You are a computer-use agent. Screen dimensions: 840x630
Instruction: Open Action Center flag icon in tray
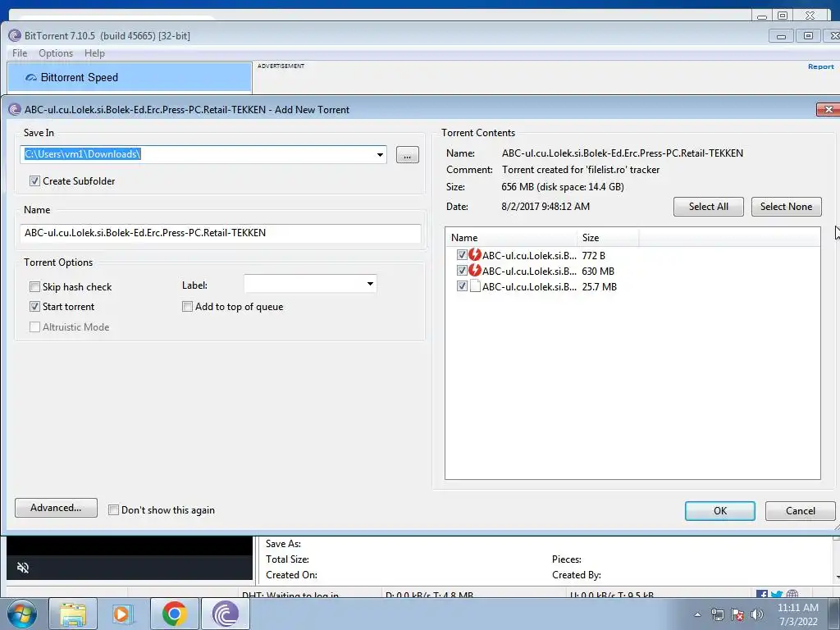click(x=737, y=614)
